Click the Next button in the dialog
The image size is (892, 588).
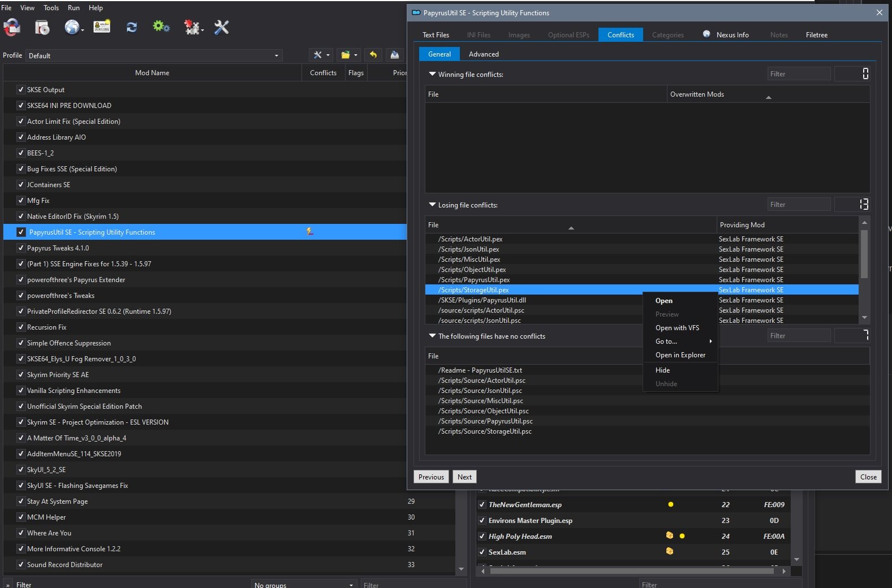click(464, 477)
